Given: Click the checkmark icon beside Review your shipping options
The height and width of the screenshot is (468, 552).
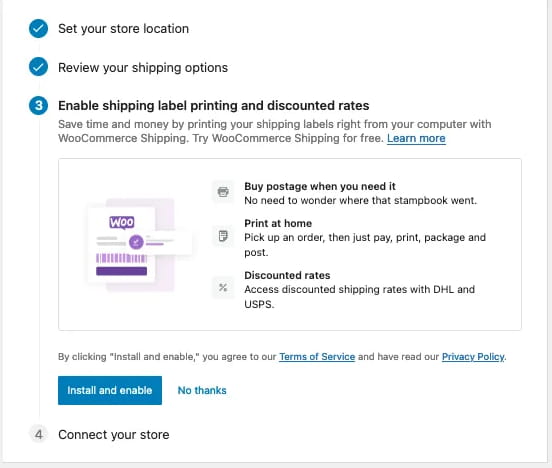Looking at the screenshot, I should pyautogui.click(x=38, y=67).
